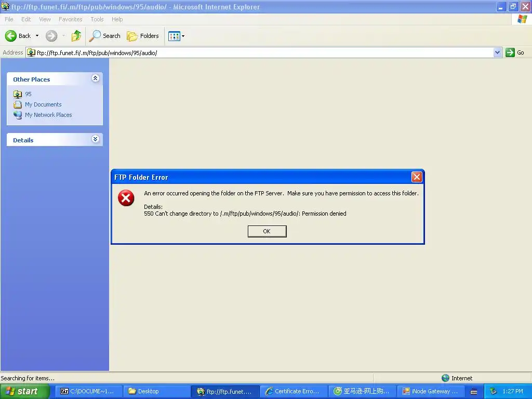Close the FTP Folder Error dialog
Viewport: 532px width, 399px height.
click(x=417, y=177)
